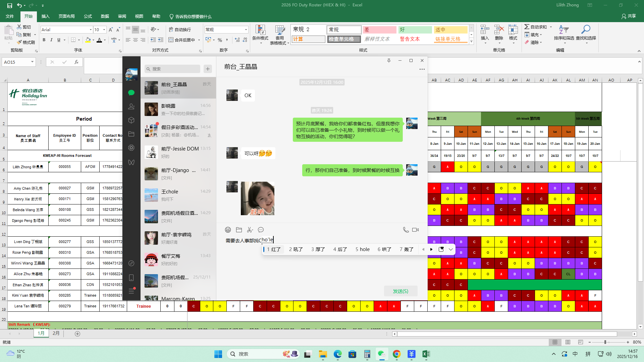Select the screenshot scissors tool
The width and height of the screenshot is (644, 362).
coord(250,230)
